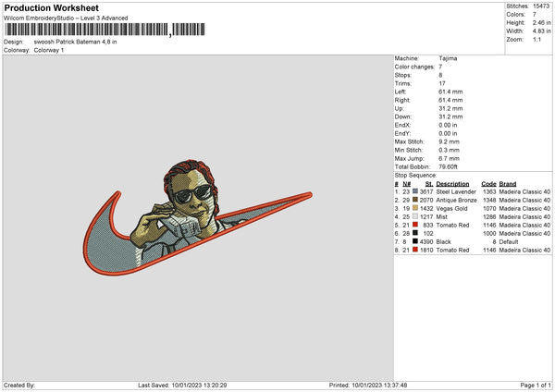
Task: Click the 'Steel Lavender' description text
Action: [x=456, y=191]
